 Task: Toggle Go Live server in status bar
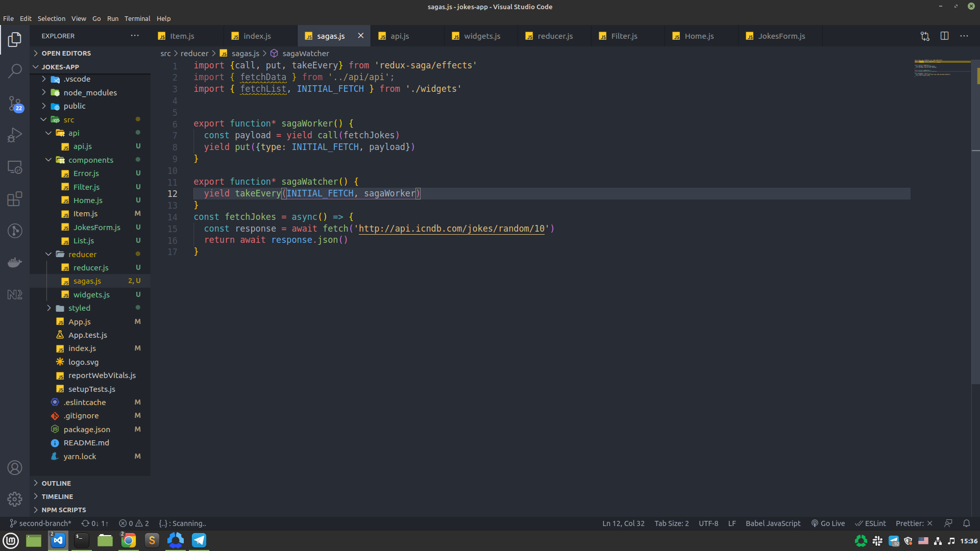click(828, 523)
